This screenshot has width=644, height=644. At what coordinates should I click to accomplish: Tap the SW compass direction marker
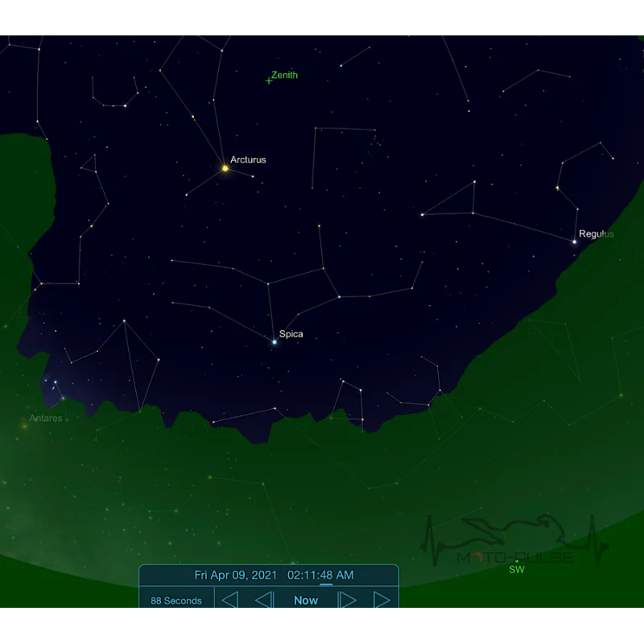tap(517, 569)
